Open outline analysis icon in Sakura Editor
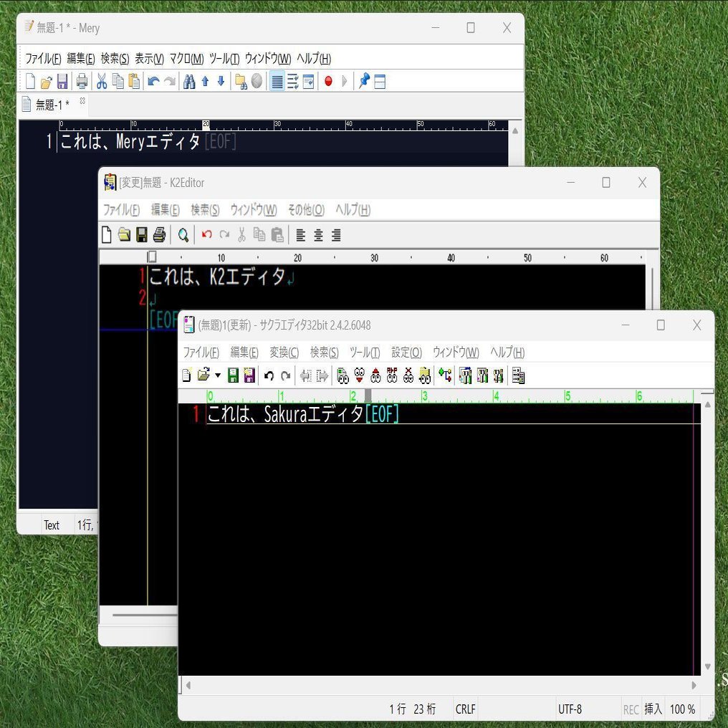 tap(445, 375)
